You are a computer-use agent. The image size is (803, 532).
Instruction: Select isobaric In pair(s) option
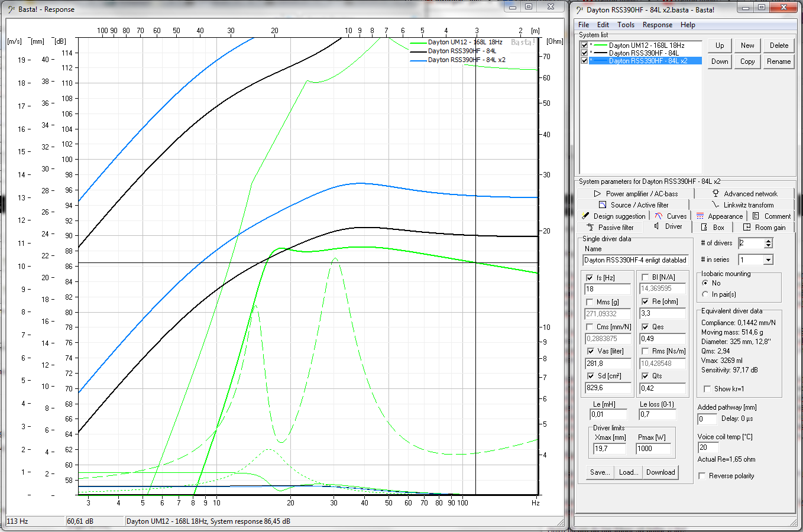[705, 294]
